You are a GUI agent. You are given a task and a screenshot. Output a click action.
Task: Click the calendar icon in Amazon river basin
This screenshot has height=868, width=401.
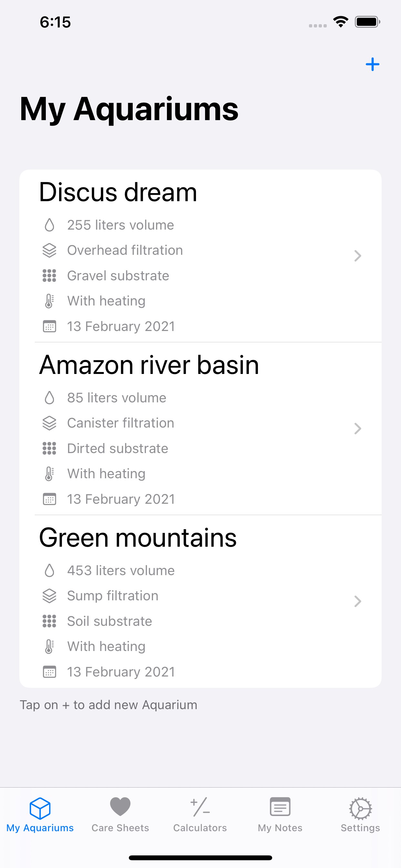49,499
